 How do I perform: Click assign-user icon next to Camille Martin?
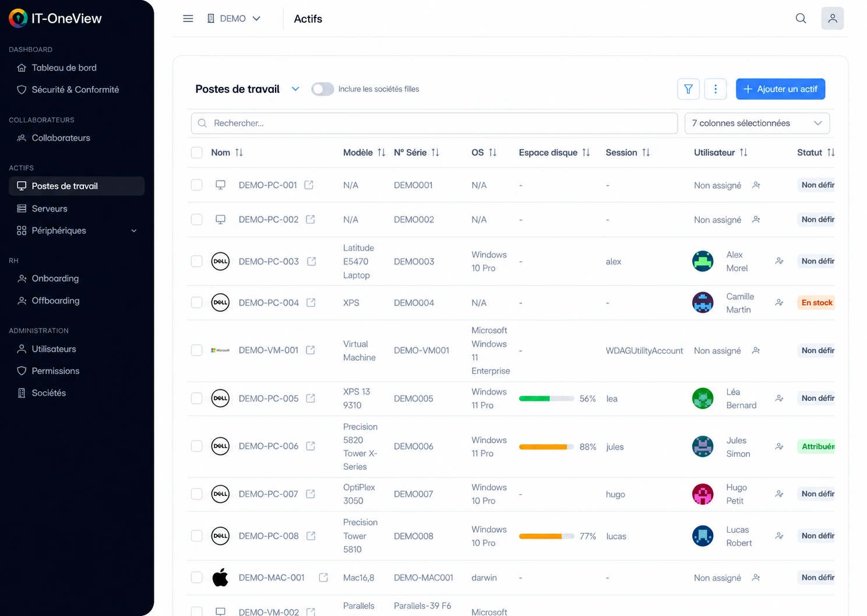(779, 302)
